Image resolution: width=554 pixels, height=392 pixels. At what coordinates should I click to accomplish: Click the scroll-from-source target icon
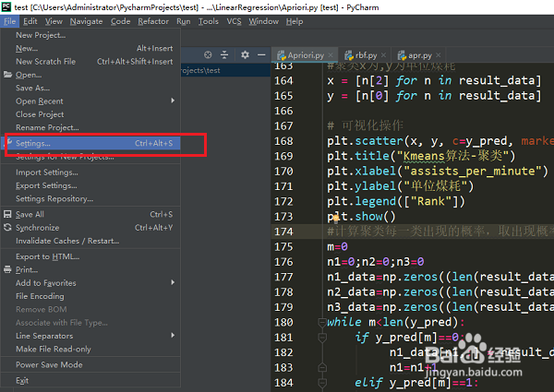pyautogui.click(x=208, y=54)
